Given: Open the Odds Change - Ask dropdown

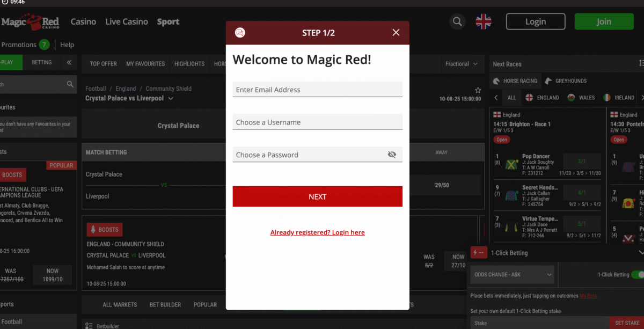Looking at the screenshot, I should (x=513, y=274).
